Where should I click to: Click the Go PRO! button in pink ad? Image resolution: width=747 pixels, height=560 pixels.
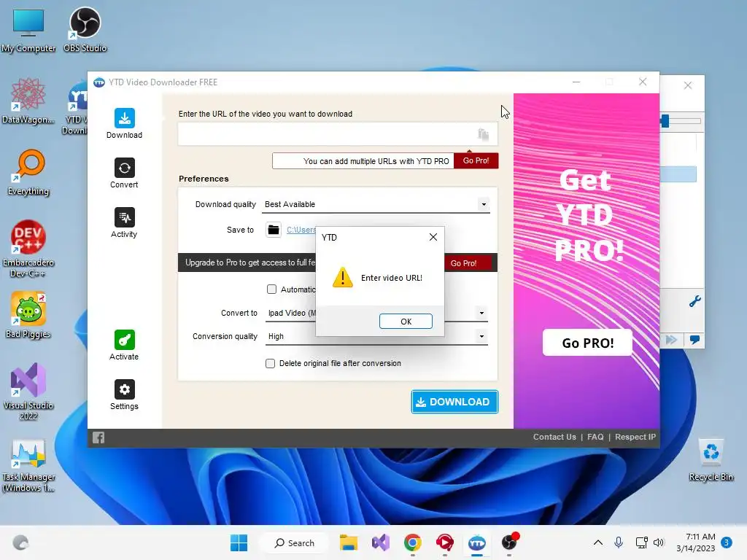tap(587, 343)
